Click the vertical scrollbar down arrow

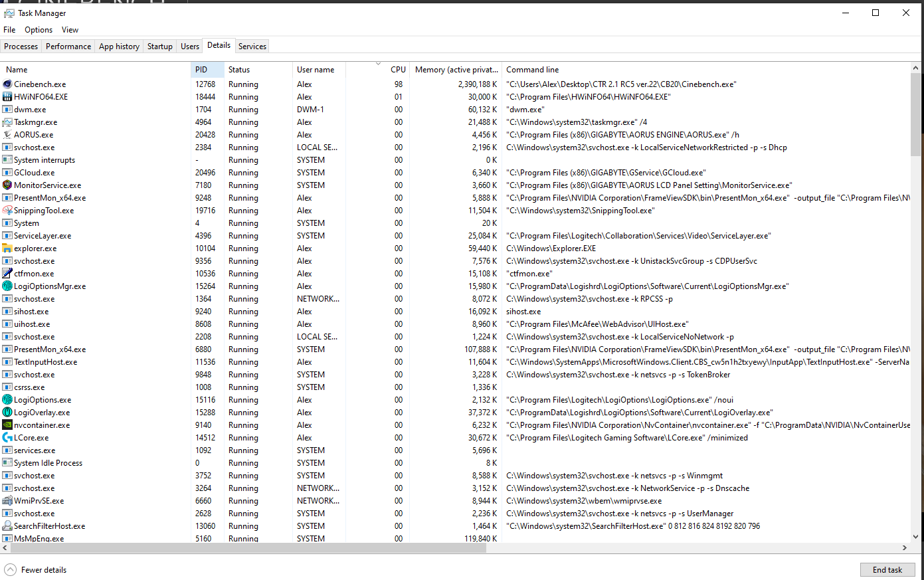[916, 537]
